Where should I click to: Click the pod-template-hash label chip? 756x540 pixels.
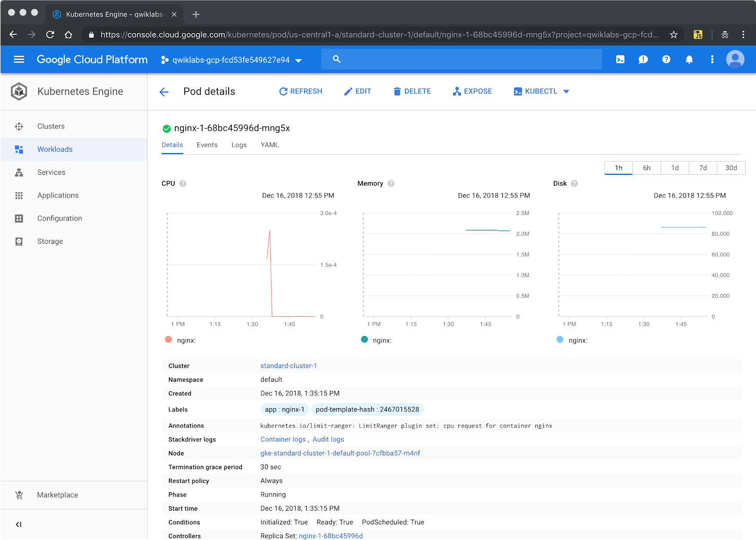[x=367, y=410]
